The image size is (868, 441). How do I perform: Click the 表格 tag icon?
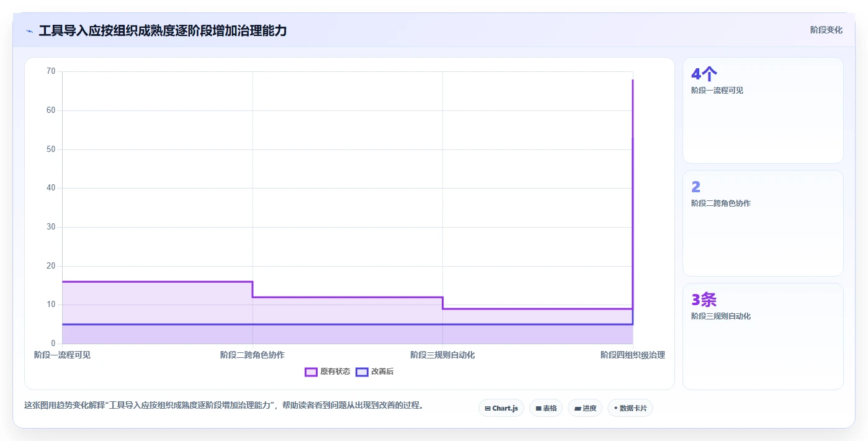pos(539,408)
